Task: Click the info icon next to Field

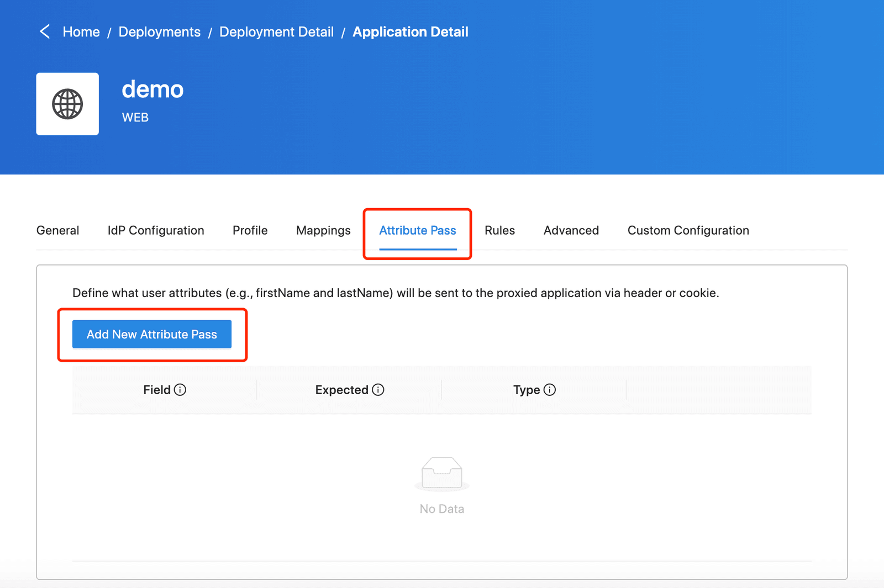Action: point(180,390)
